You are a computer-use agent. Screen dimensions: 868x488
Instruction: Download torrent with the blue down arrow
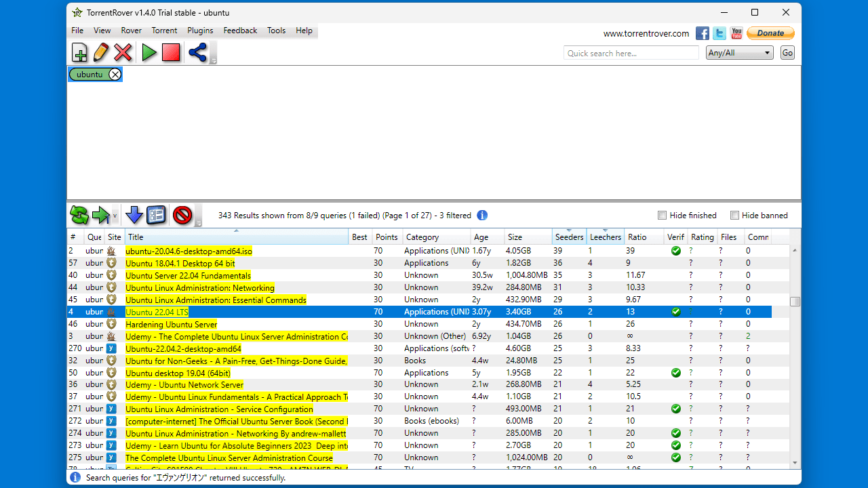[134, 216]
